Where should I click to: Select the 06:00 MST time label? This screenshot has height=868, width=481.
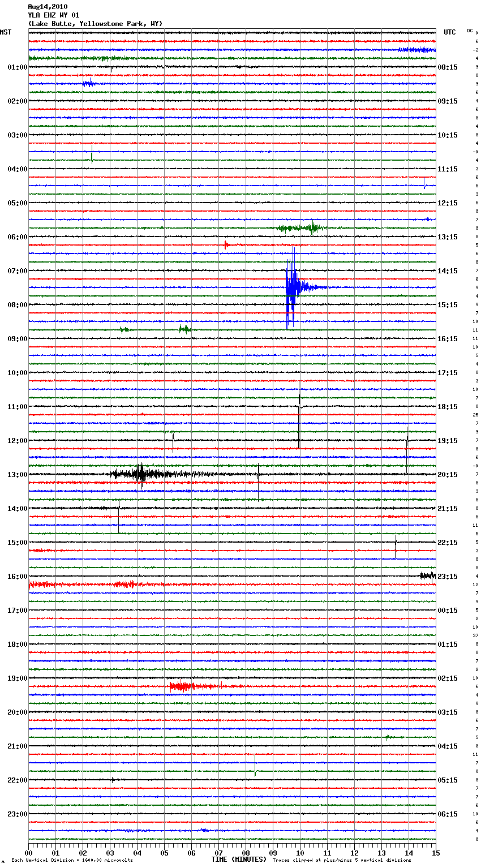(x=18, y=237)
